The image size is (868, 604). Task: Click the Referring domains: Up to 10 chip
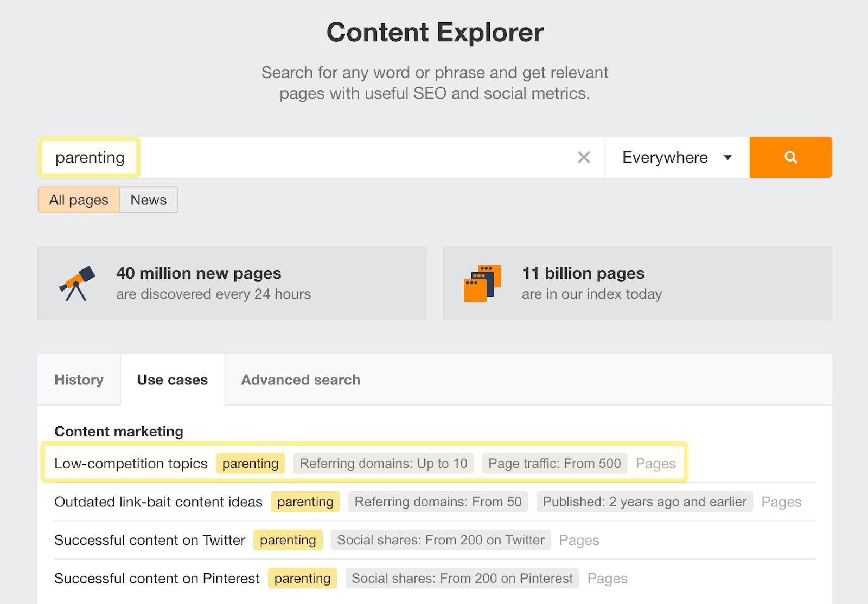tap(384, 464)
